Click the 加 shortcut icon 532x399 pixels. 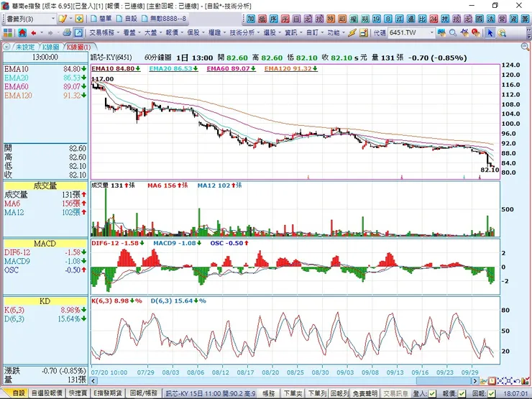pos(251,19)
